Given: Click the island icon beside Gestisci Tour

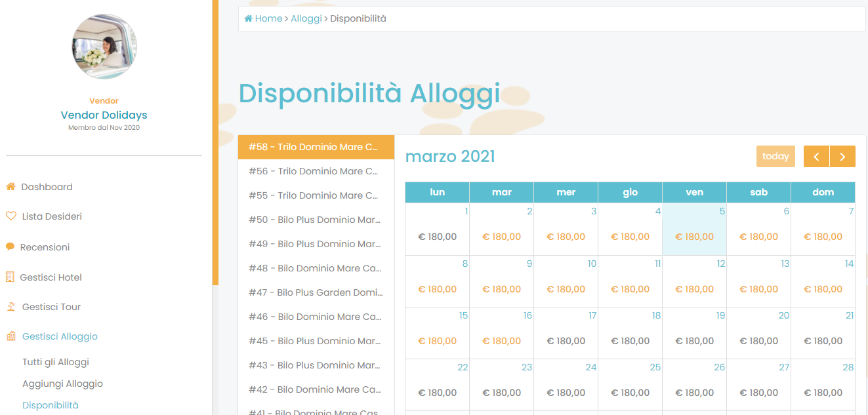Looking at the screenshot, I should (x=11, y=307).
